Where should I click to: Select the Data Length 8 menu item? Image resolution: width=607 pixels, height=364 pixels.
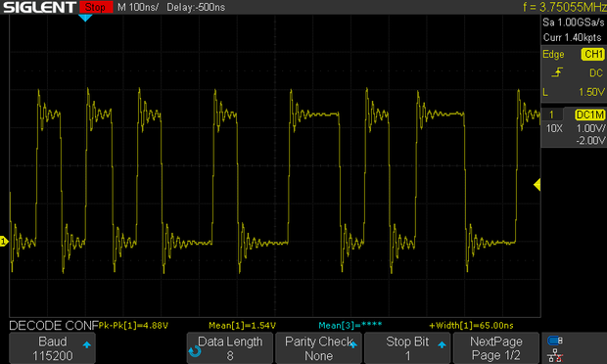click(229, 348)
